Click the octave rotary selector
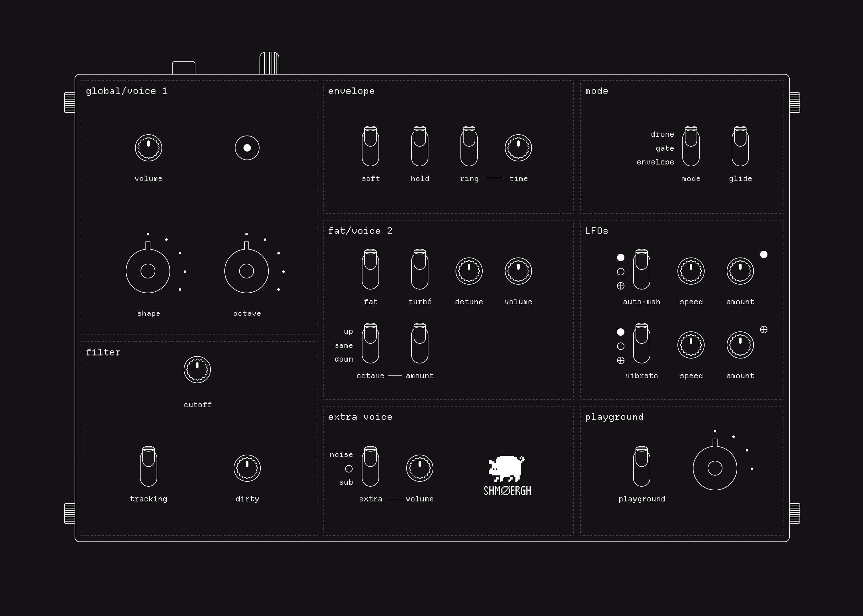 (246, 271)
